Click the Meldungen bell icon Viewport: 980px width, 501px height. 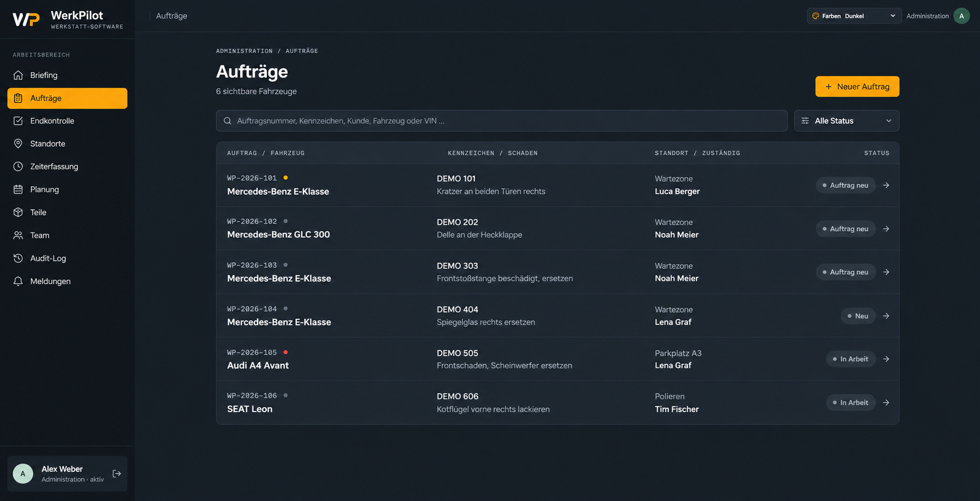tap(18, 281)
